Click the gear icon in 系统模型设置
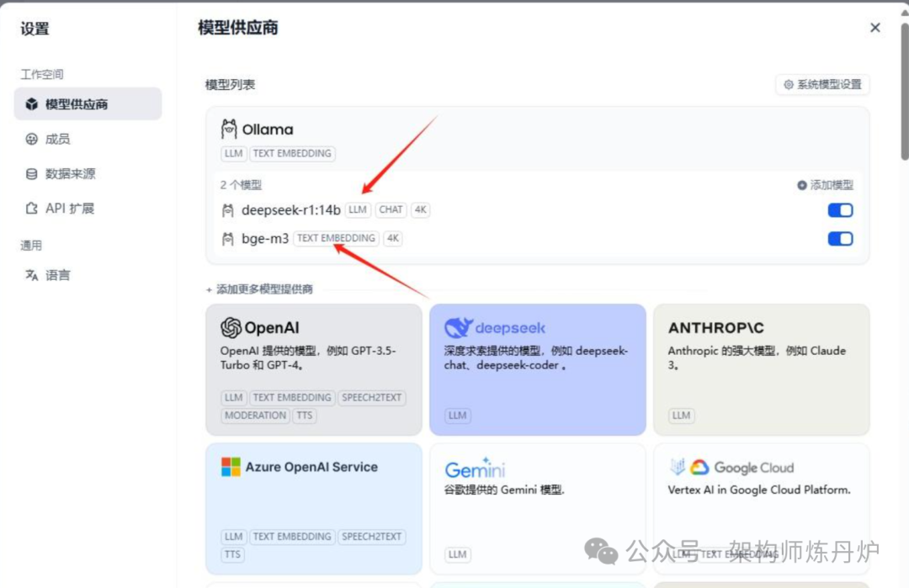The image size is (909, 588). click(x=789, y=85)
